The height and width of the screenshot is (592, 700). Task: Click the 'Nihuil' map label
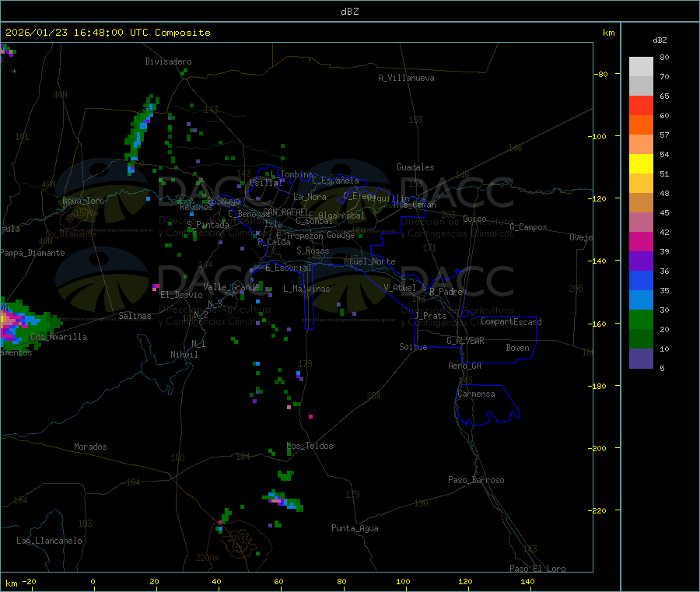point(184,355)
